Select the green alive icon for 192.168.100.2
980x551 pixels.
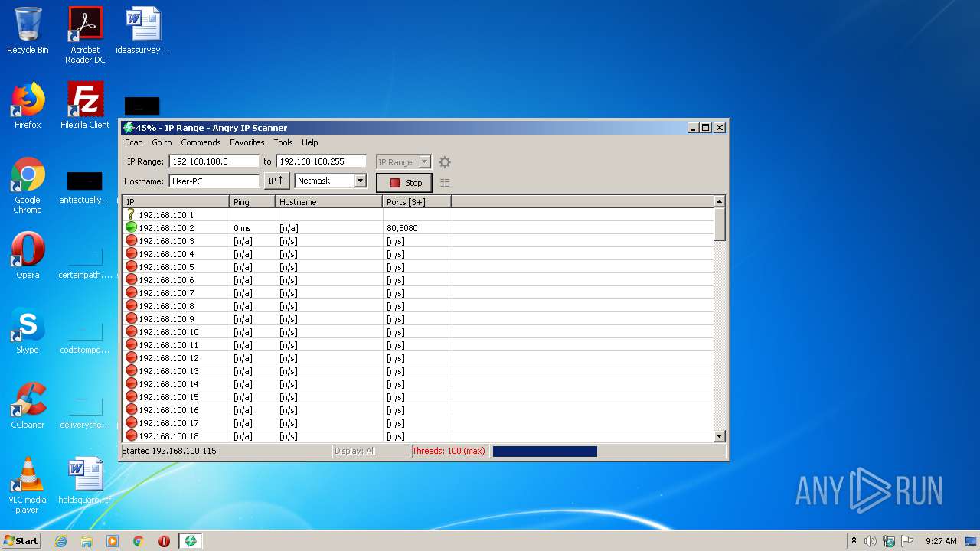[131, 227]
